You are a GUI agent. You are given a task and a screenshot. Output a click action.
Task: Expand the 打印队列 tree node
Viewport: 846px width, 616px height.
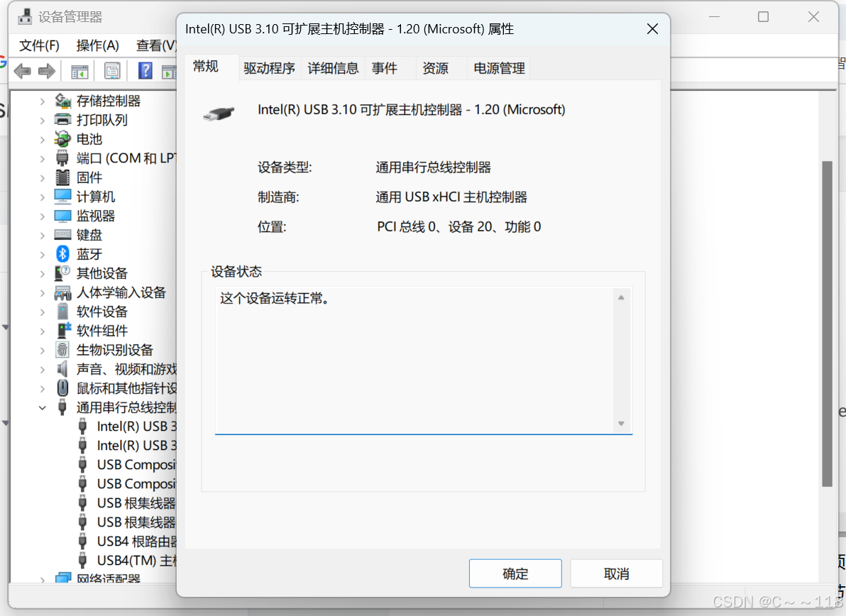coord(42,120)
